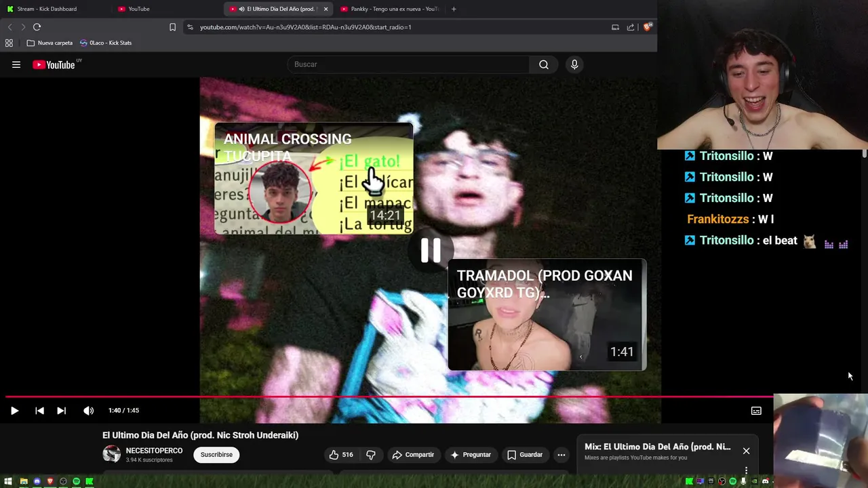Click Tritonsillo's 'el beat' chat message
Screen dimensions: 868x488
pyautogui.click(x=766, y=241)
